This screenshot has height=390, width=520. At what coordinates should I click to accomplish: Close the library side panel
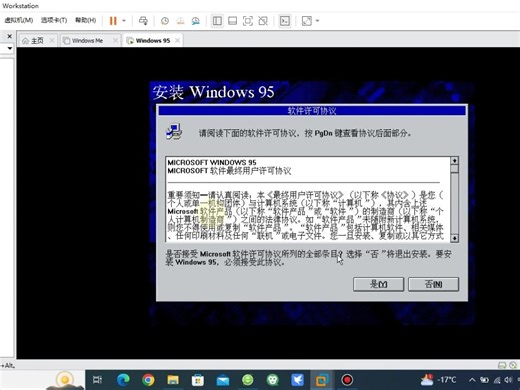coord(10,36)
